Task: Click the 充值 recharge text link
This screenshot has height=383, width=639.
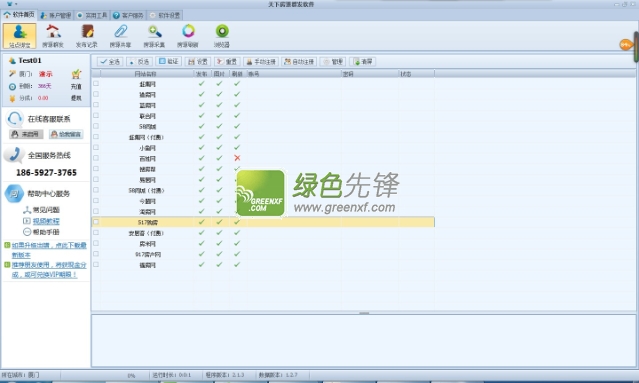Action: click(x=76, y=86)
